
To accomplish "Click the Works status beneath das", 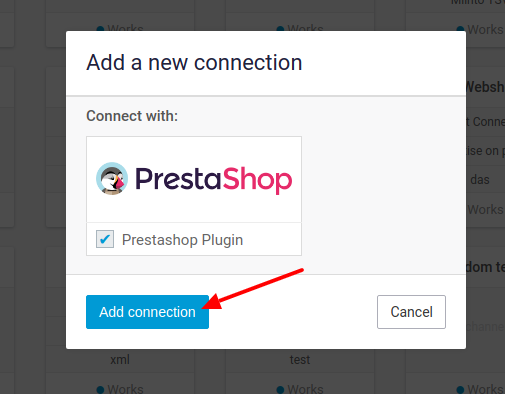I will tap(485, 210).
